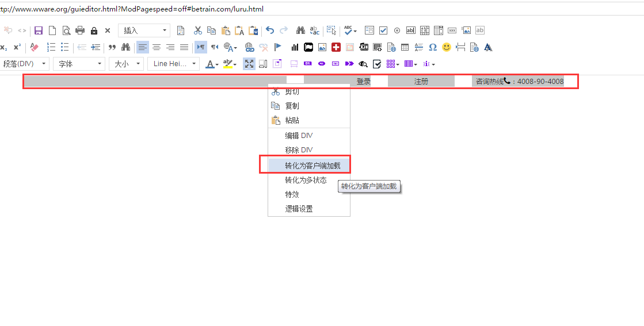Expand the purple table rows dropdown
This screenshot has height=326, width=644.
[x=416, y=64]
